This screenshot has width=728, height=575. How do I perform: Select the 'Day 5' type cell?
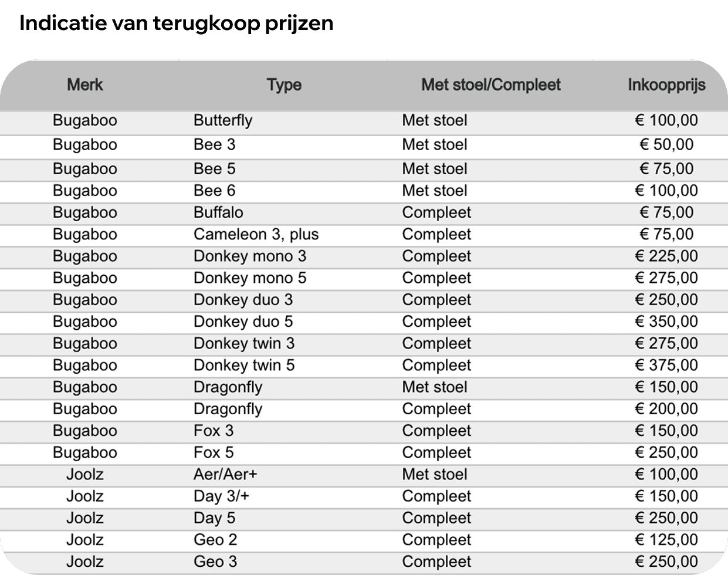[x=215, y=518]
